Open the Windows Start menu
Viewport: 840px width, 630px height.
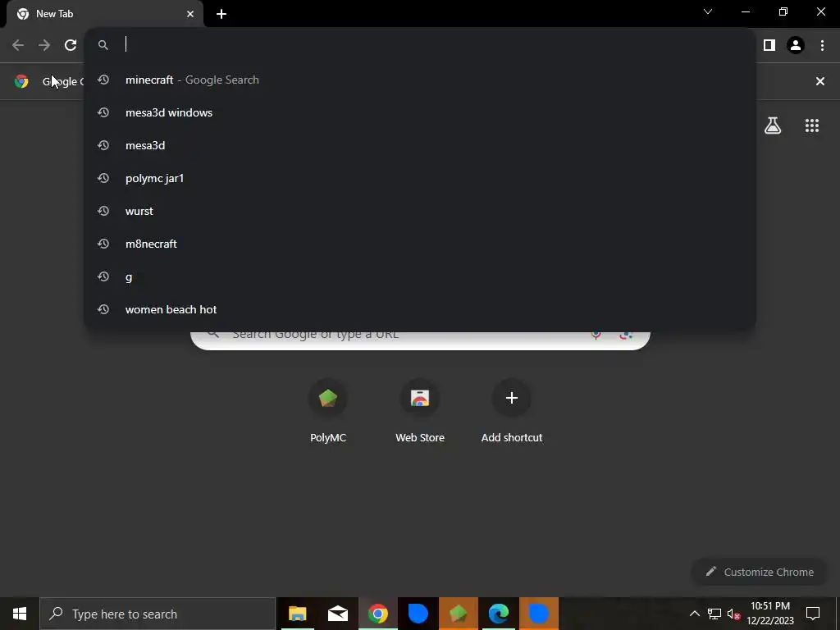20,614
